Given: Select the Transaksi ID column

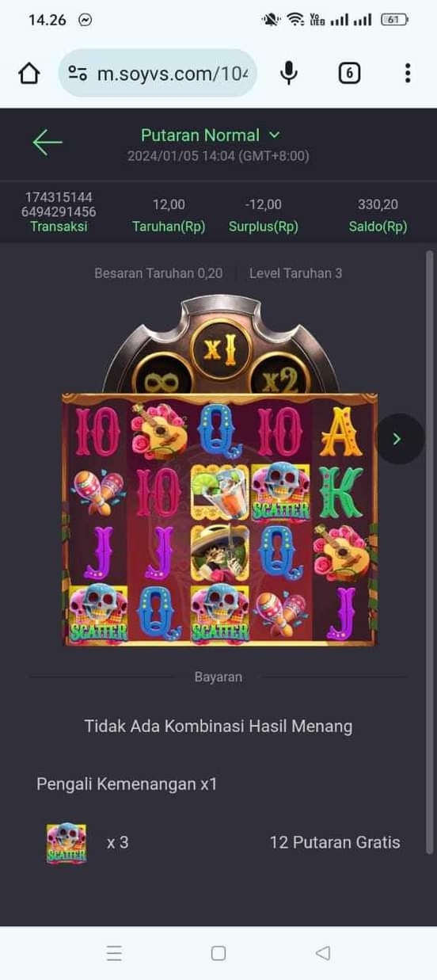Looking at the screenshot, I should 59,212.
